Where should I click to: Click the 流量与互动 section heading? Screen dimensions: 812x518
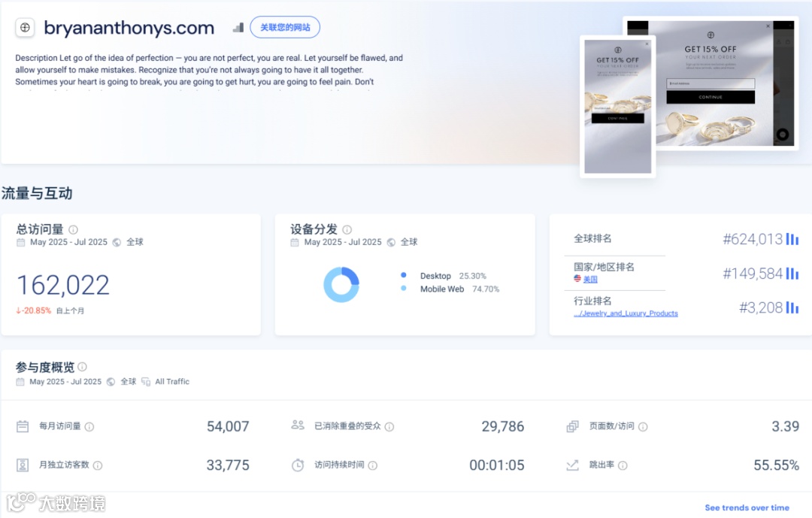pos(37,193)
